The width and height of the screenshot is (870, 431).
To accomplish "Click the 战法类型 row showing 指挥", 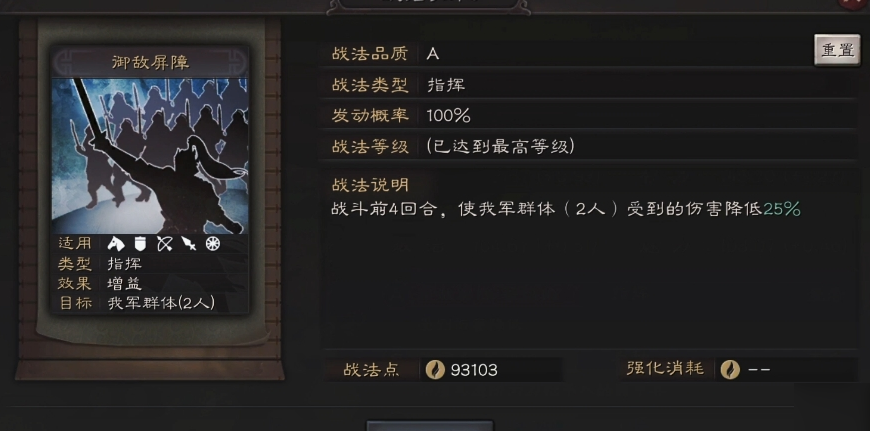I will coord(588,85).
